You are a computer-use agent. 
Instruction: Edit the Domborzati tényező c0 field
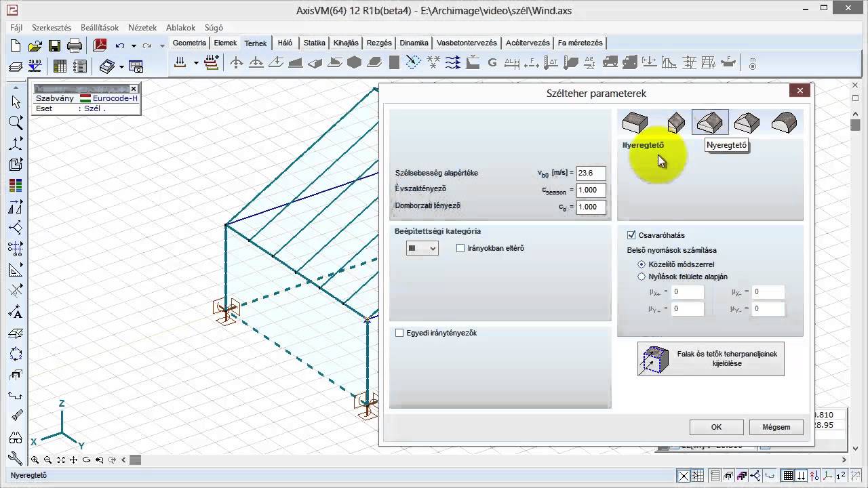(x=591, y=207)
